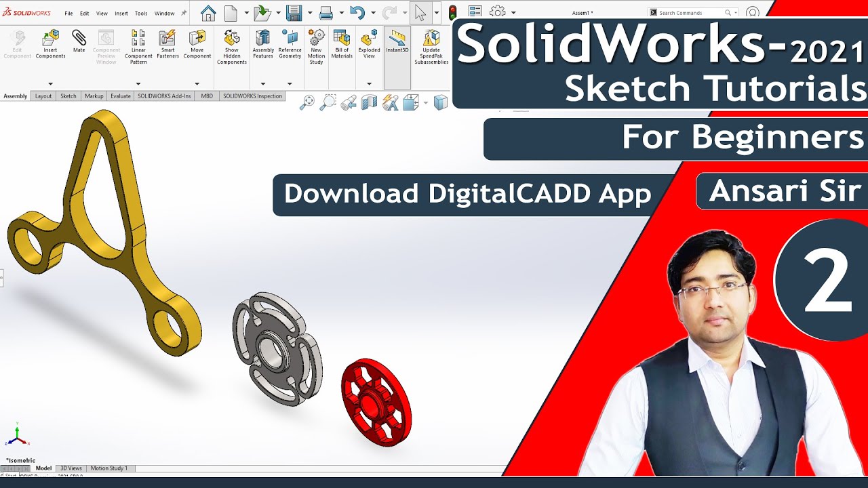
Task: Choose Linear Component Pattern
Action: coord(138,47)
